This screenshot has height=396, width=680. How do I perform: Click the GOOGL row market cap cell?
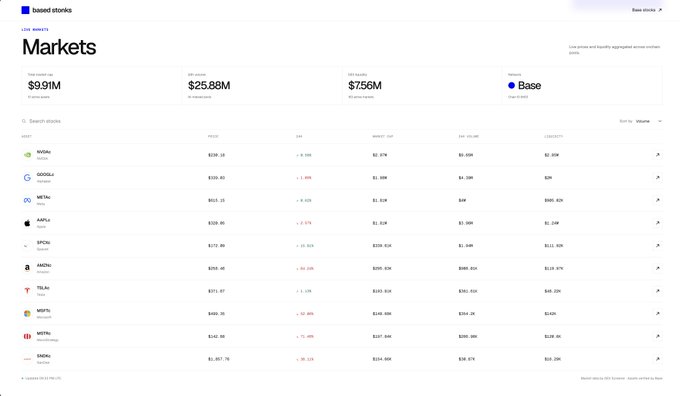coord(379,177)
